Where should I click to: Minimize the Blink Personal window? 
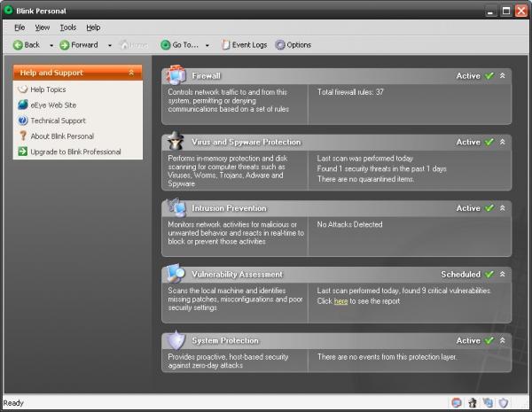490,11
